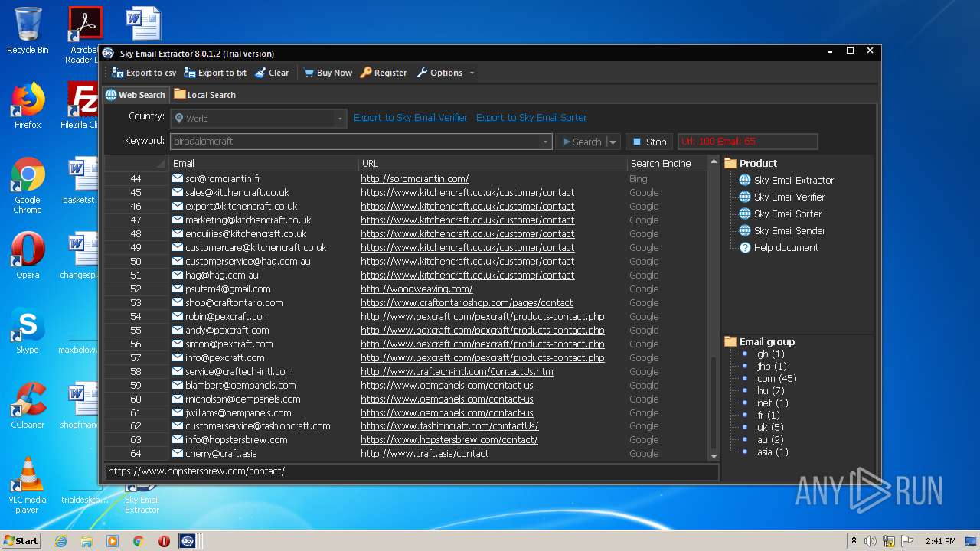980x551 pixels.
Task: Open Buy Now from toolbar
Action: (328, 73)
